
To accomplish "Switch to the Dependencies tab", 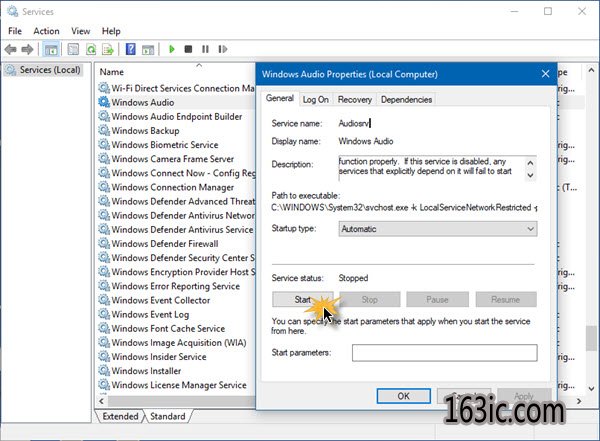I will (406, 100).
